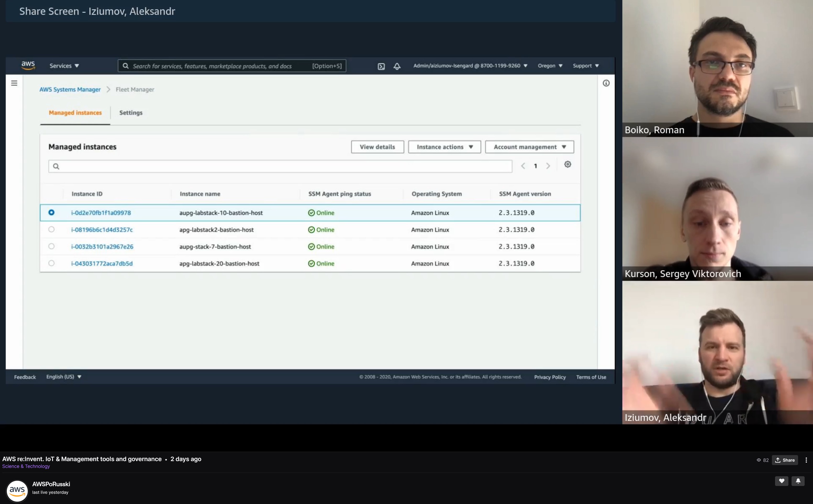This screenshot has height=504, width=813.
Task: Open the Account management dropdown
Action: 530,147
